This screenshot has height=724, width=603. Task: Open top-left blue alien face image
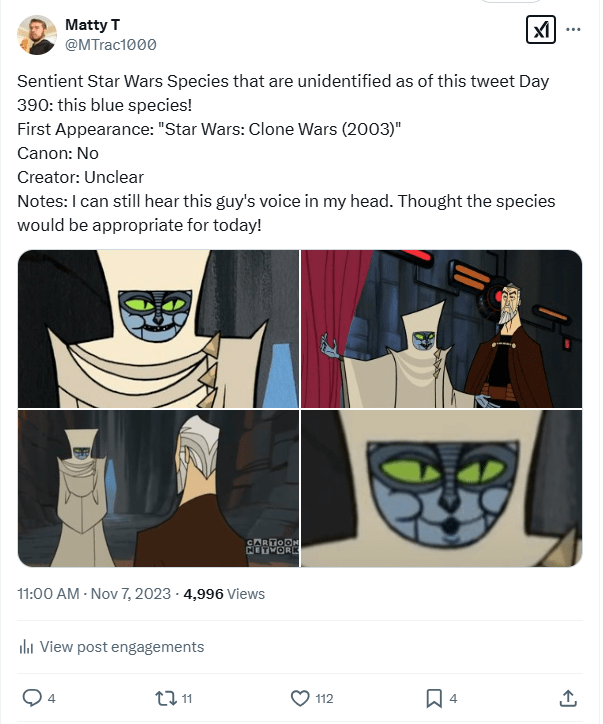pyautogui.click(x=158, y=328)
